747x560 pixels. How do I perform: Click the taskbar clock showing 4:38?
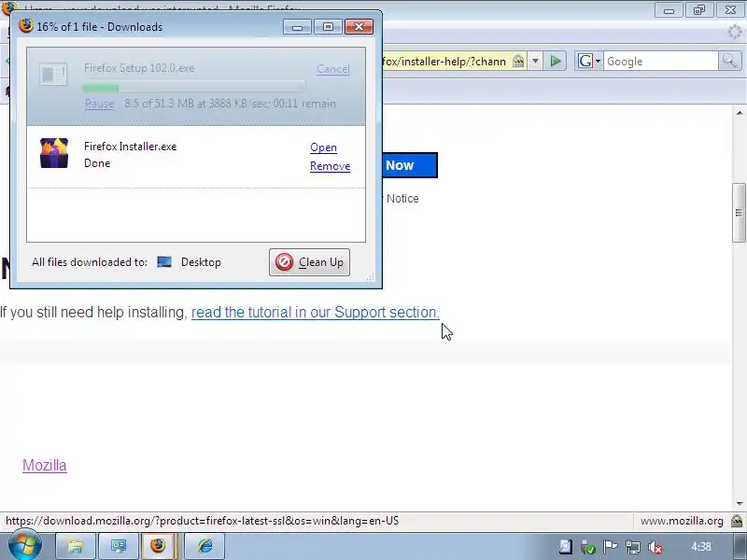pyautogui.click(x=701, y=547)
